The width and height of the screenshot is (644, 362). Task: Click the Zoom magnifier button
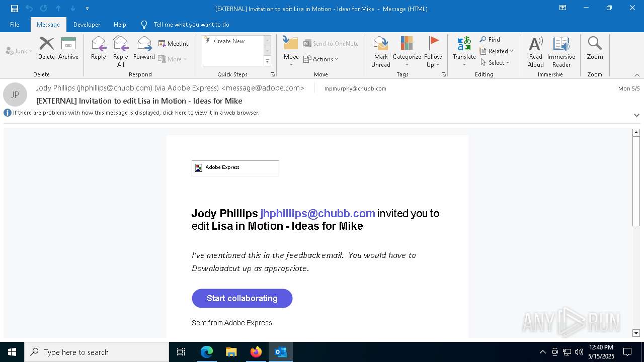[595, 49]
